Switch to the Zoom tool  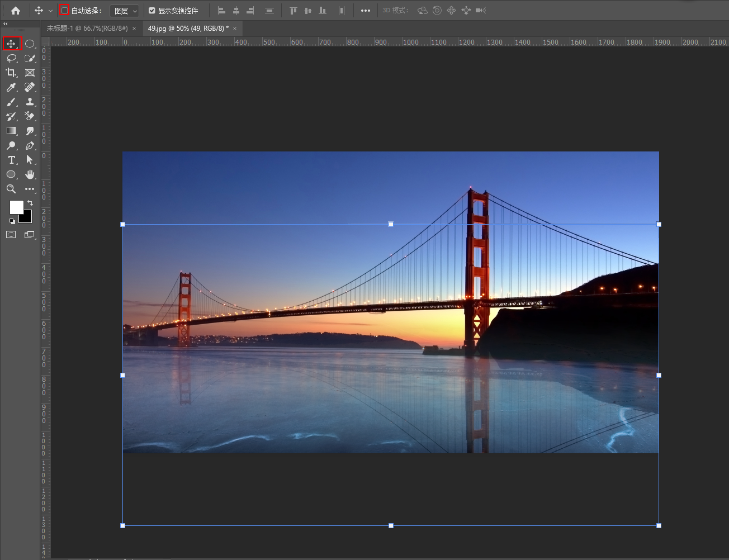click(11, 189)
